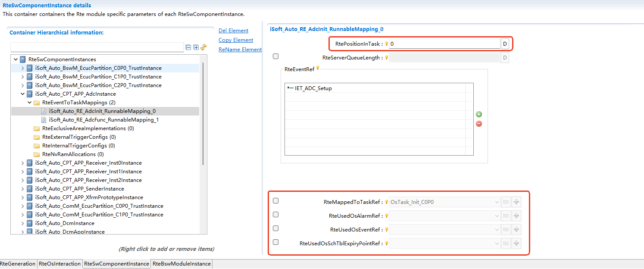
Task: Click the RtePositionInTask input field
Action: 444,44
